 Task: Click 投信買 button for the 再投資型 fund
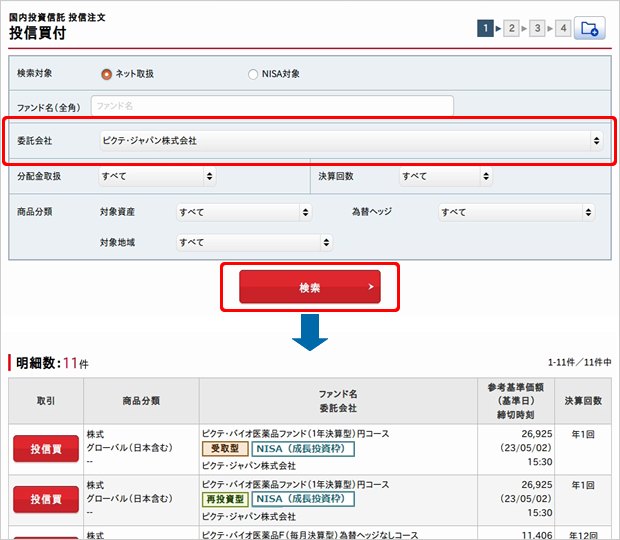[x=46, y=499]
